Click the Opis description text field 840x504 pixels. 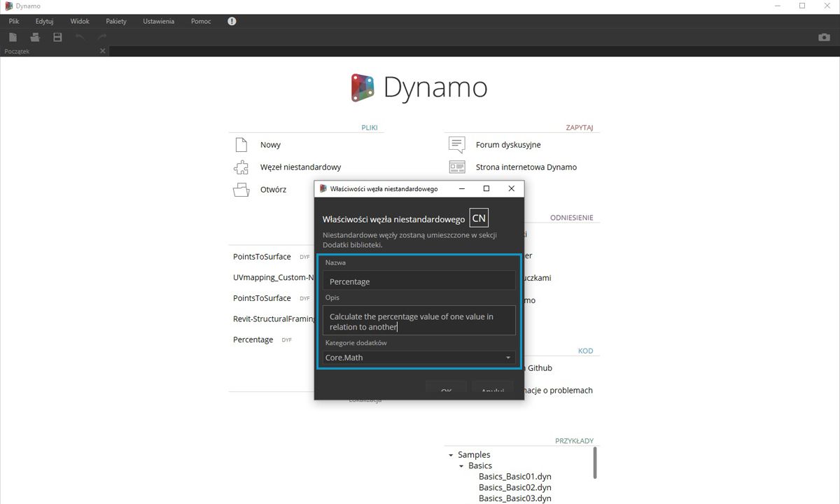coord(419,320)
